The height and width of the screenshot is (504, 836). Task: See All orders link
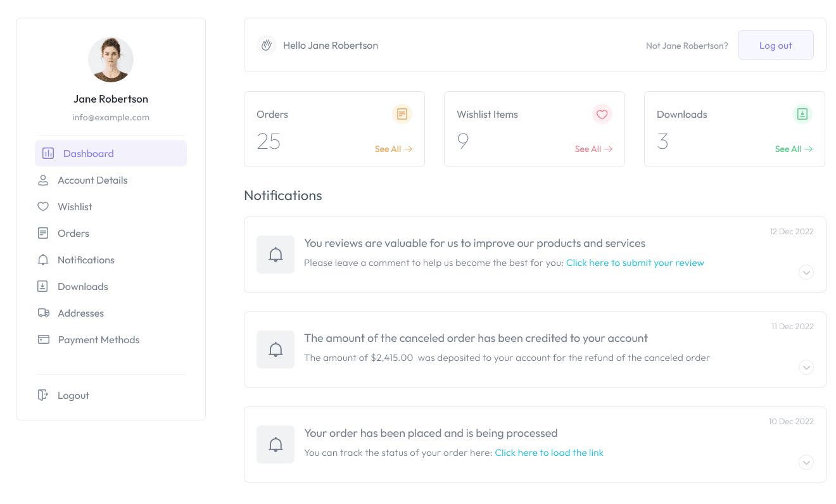pos(393,149)
